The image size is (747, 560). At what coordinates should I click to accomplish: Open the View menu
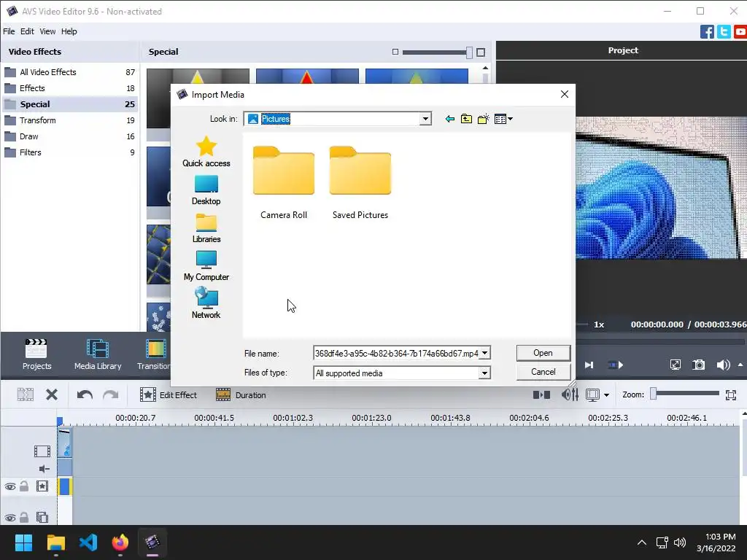pyautogui.click(x=47, y=31)
